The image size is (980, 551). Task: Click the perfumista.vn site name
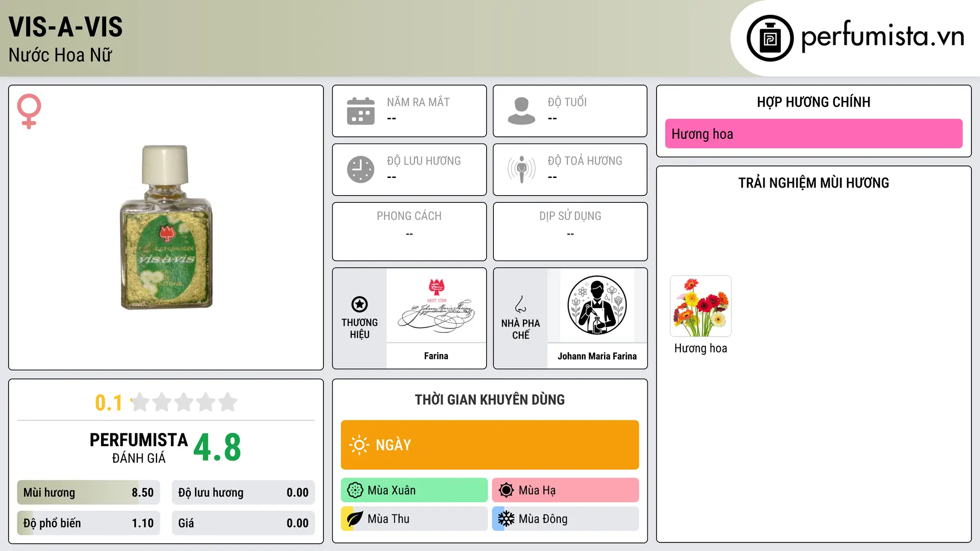coord(882,36)
